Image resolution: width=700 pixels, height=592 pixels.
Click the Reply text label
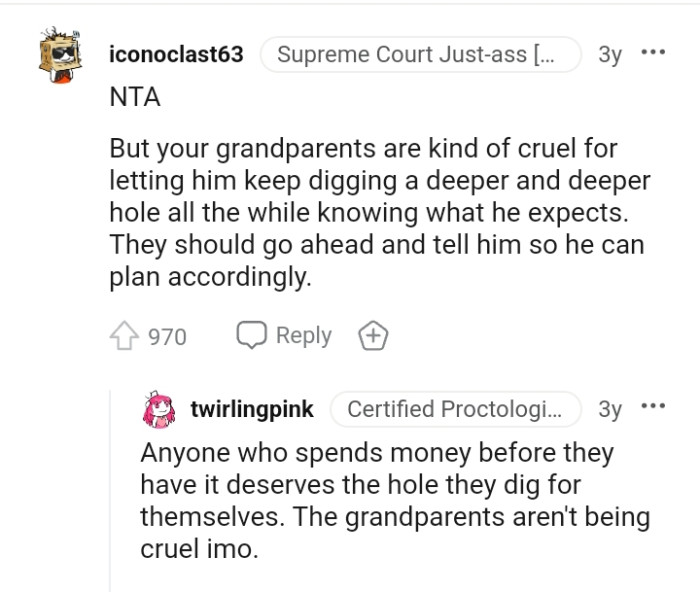303,336
